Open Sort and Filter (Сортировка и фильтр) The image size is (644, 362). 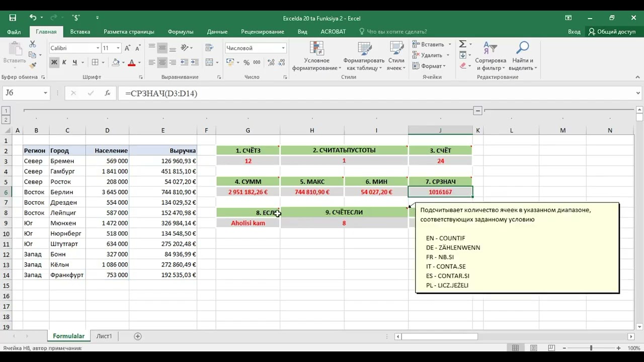491,56
